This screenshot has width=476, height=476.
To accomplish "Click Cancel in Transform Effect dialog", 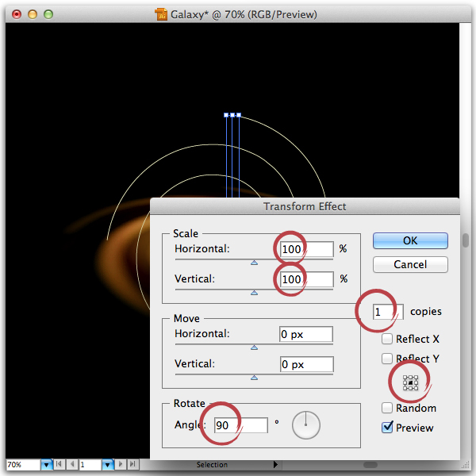I will click(x=410, y=264).
